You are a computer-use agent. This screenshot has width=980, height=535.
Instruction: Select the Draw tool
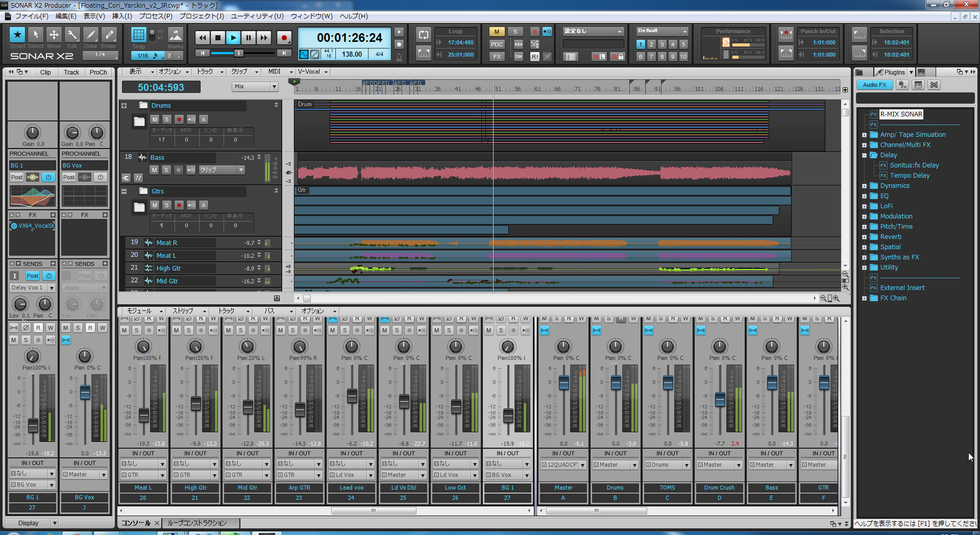pos(90,35)
